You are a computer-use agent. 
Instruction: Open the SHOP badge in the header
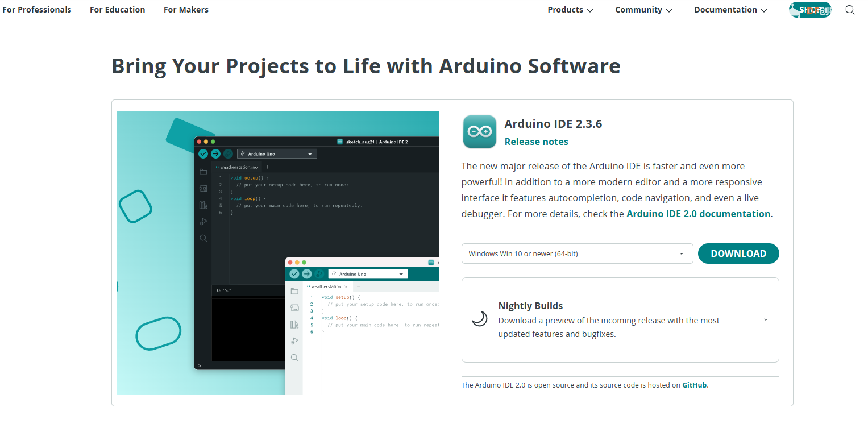810,10
